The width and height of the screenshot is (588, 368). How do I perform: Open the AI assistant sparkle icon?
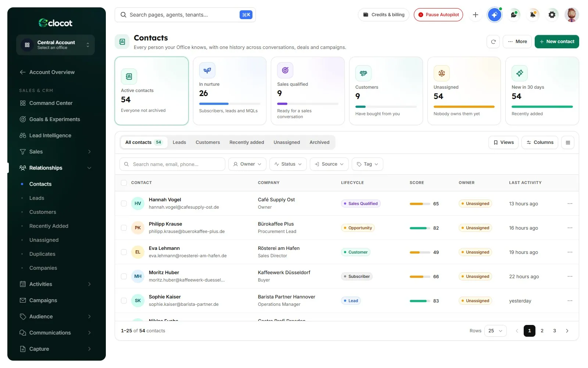[495, 15]
